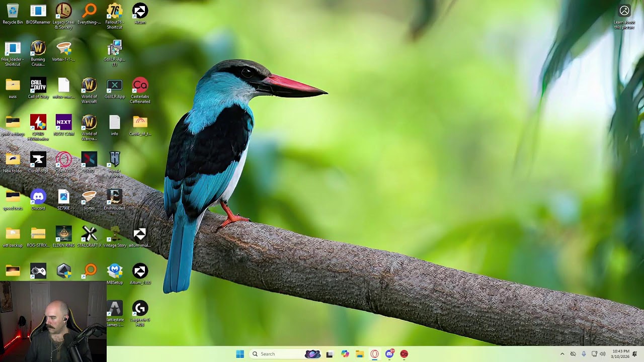
Task: Select the Vortex-1-1 installer icon
Action: point(63,51)
